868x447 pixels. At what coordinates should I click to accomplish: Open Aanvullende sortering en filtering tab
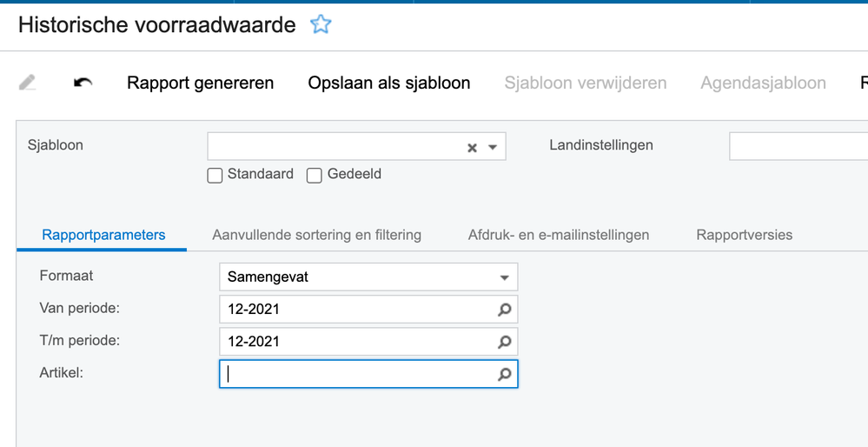(316, 235)
